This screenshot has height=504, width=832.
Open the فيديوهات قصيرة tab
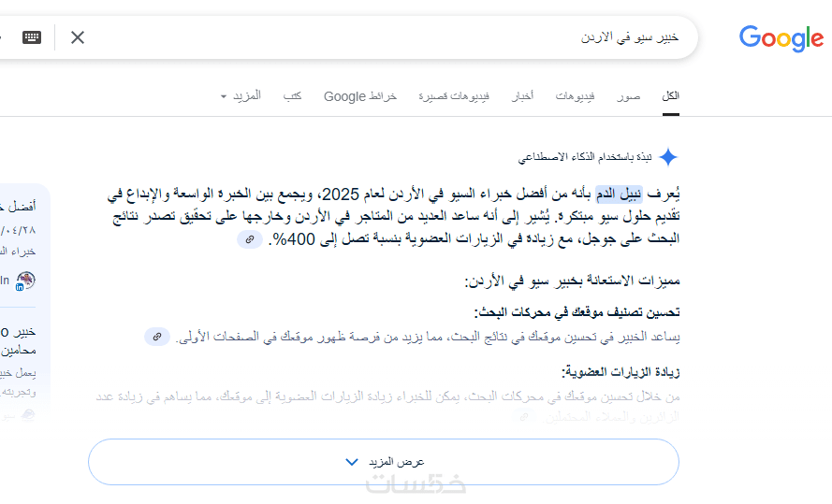click(x=454, y=96)
